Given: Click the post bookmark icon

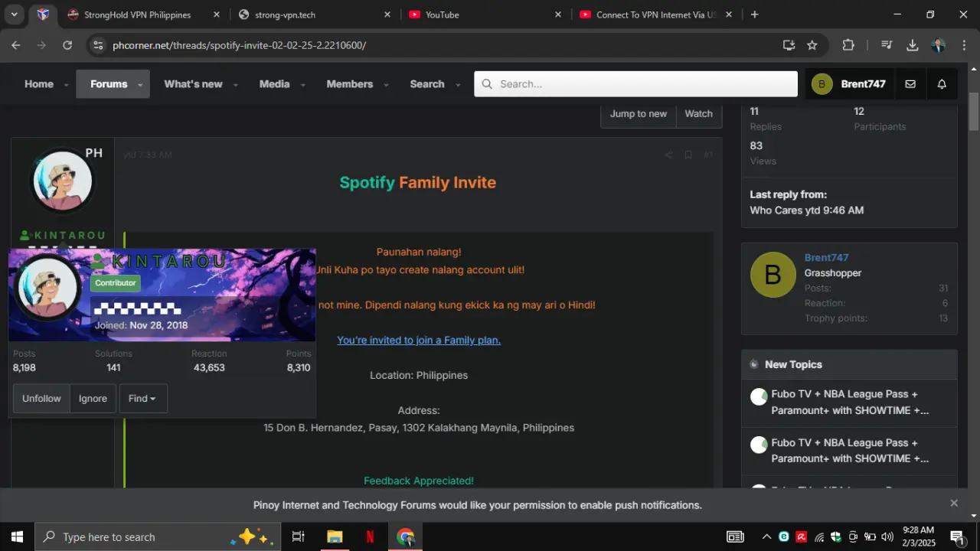Looking at the screenshot, I should (688, 155).
